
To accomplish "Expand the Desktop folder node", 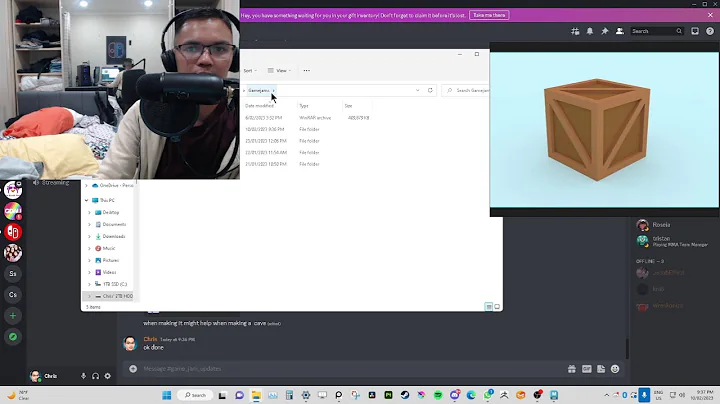I will (x=90, y=213).
